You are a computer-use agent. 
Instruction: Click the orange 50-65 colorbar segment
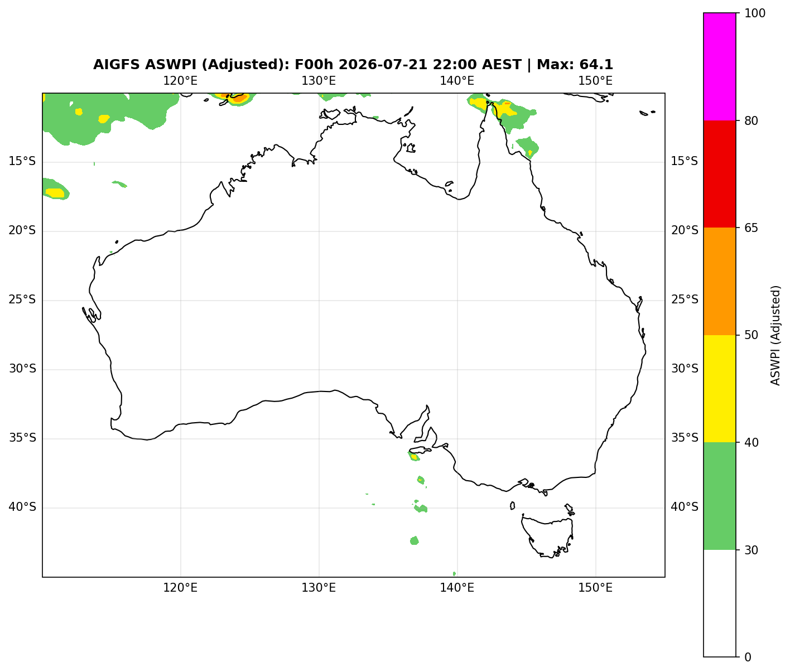pos(720,281)
